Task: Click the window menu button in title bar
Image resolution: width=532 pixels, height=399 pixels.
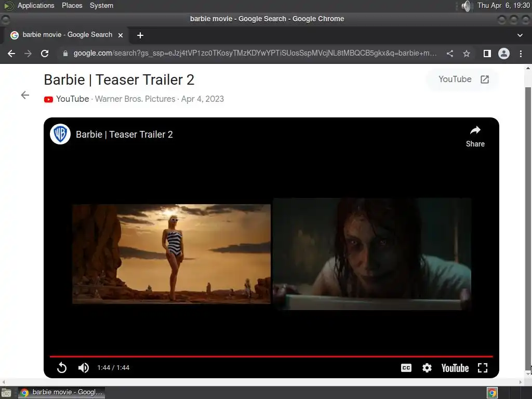Action: [6, 19]
